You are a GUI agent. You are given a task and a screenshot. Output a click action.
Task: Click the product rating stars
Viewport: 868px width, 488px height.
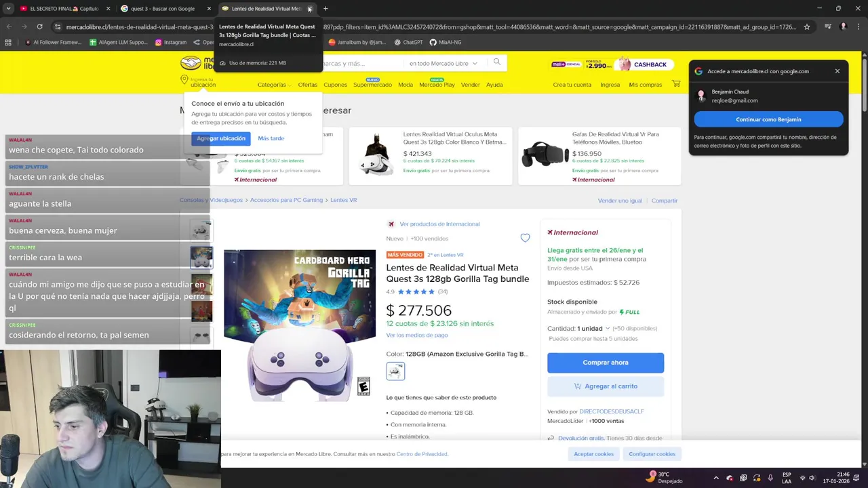click(x=416, y=291)
